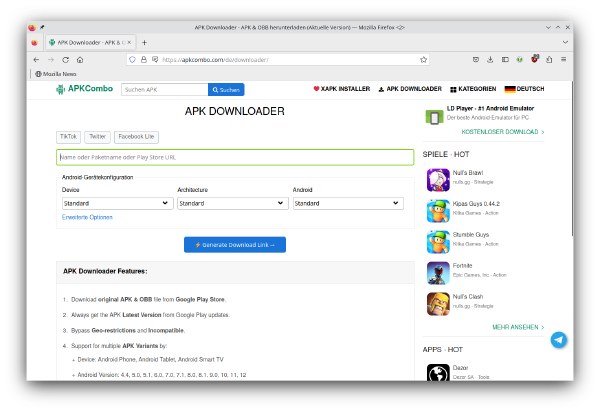Select the APK Downloader browser tab
This screenshot has width=600, height=412.
(90, 42)
